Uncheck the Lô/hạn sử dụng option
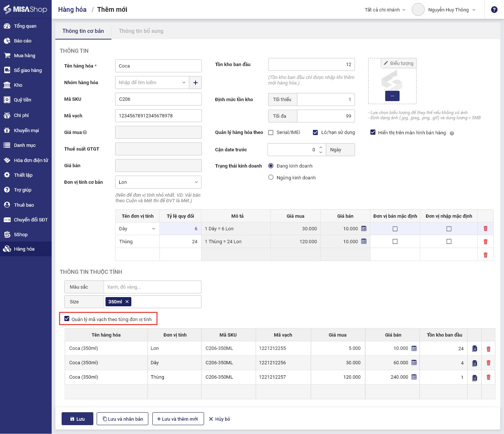This screenshot has height=434, width=504. pos(315,132)
